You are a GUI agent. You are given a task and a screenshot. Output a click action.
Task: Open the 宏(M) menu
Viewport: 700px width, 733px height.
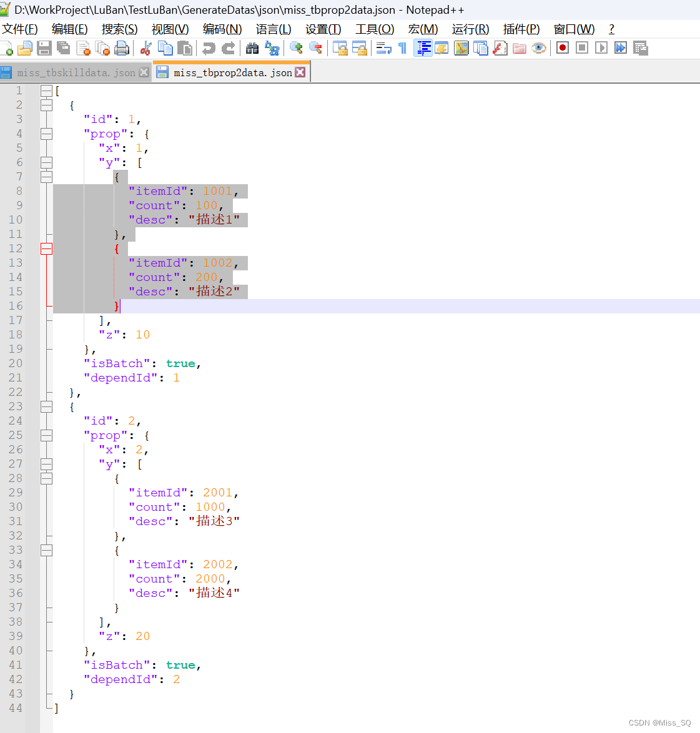(423, 29)
